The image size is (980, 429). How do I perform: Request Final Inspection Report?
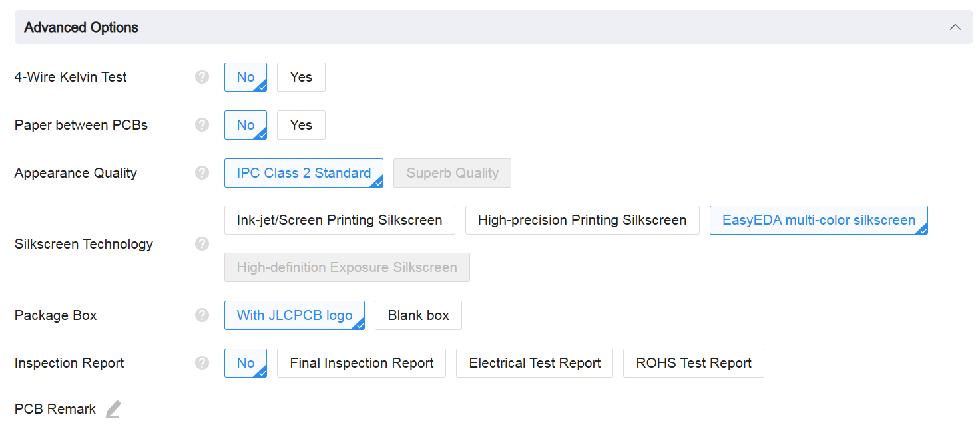pos(362,363)
